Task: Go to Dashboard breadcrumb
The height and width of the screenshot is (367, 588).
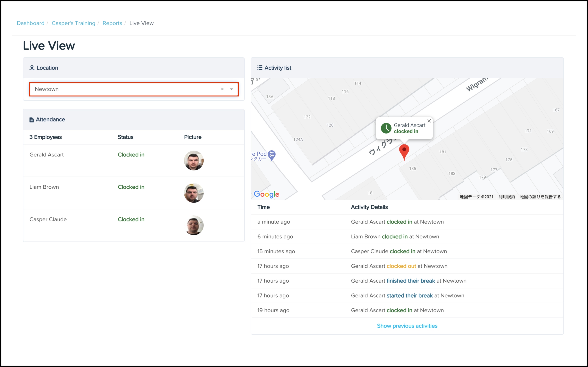Action: click(x=31, y=23)
